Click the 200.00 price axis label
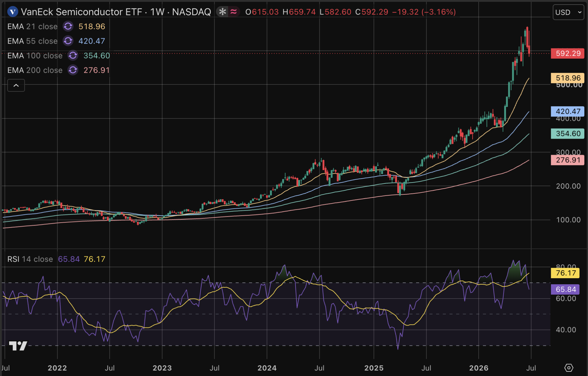This screenshot has height=376, width=588. 568,186
